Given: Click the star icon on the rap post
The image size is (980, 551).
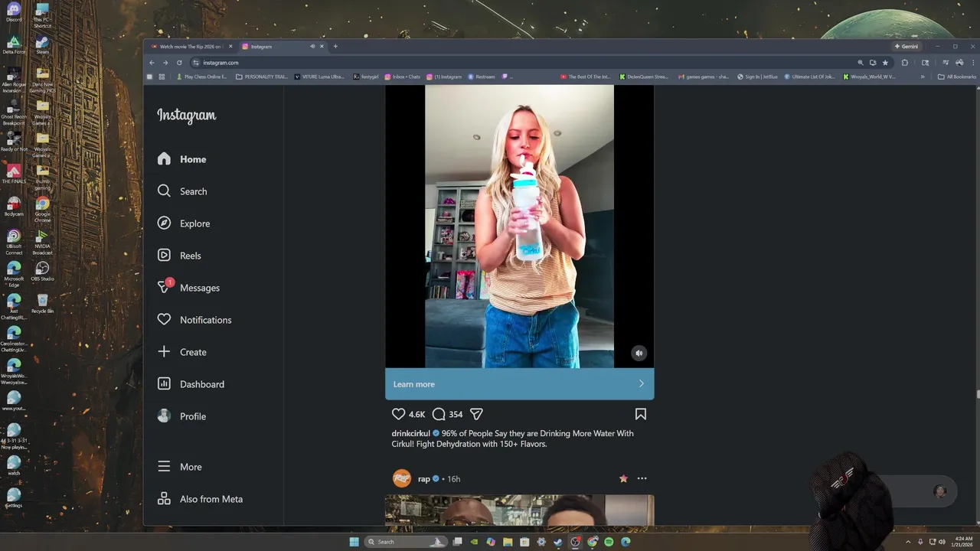Looking at the screenshot, I should coord(623,478).
